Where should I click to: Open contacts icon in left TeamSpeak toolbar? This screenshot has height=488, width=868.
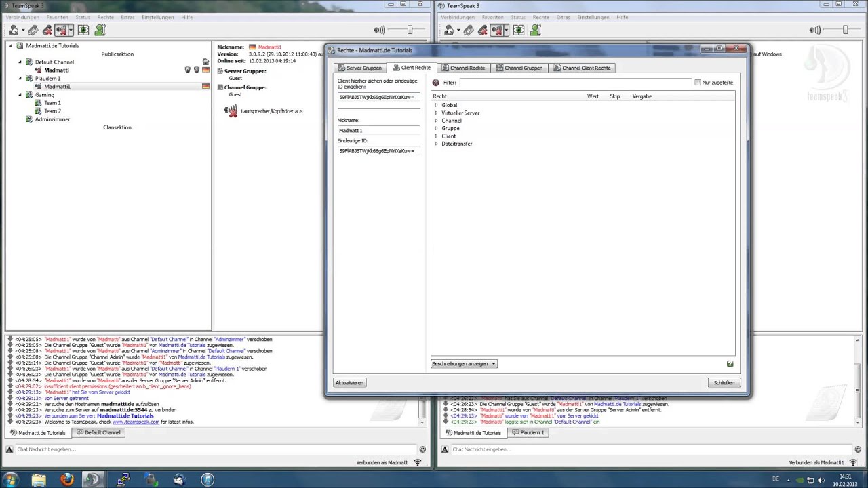click(100, 30)
